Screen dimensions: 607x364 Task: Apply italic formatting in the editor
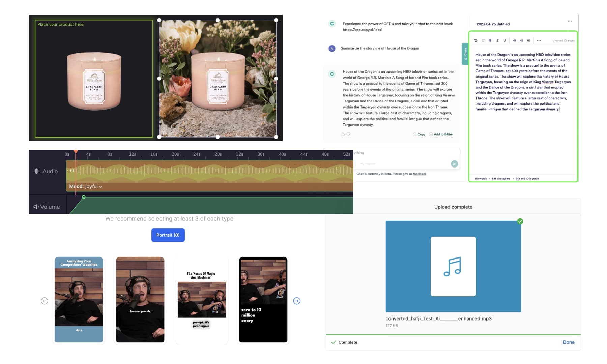click(497, 40)
